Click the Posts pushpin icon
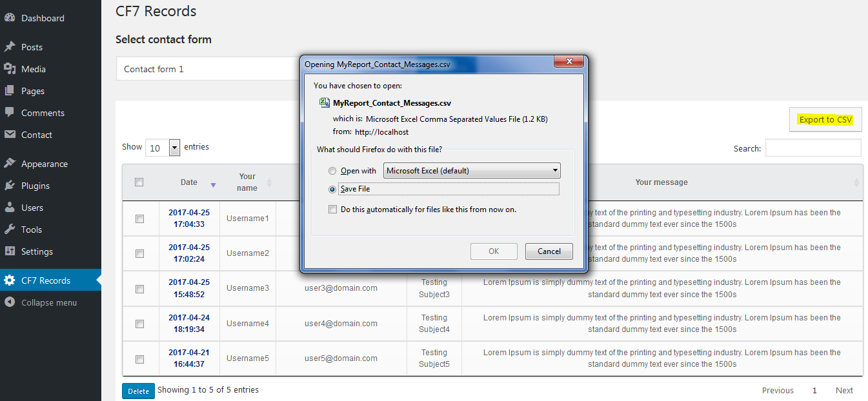The image size is (868, 401). [x=10, y=47]
